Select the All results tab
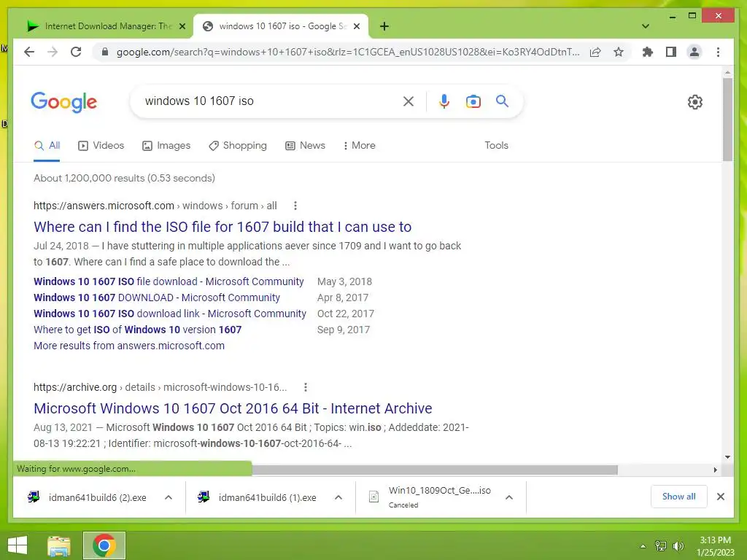Image resolution: width=747 pixels, height=560 pixels. [47, 146]
